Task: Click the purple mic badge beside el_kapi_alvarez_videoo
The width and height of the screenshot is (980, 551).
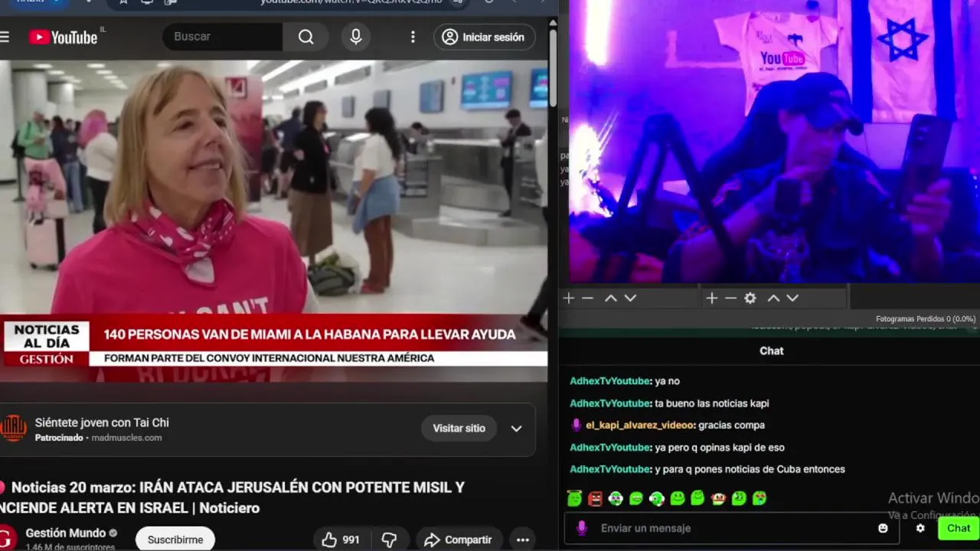Action: point(577,425)
